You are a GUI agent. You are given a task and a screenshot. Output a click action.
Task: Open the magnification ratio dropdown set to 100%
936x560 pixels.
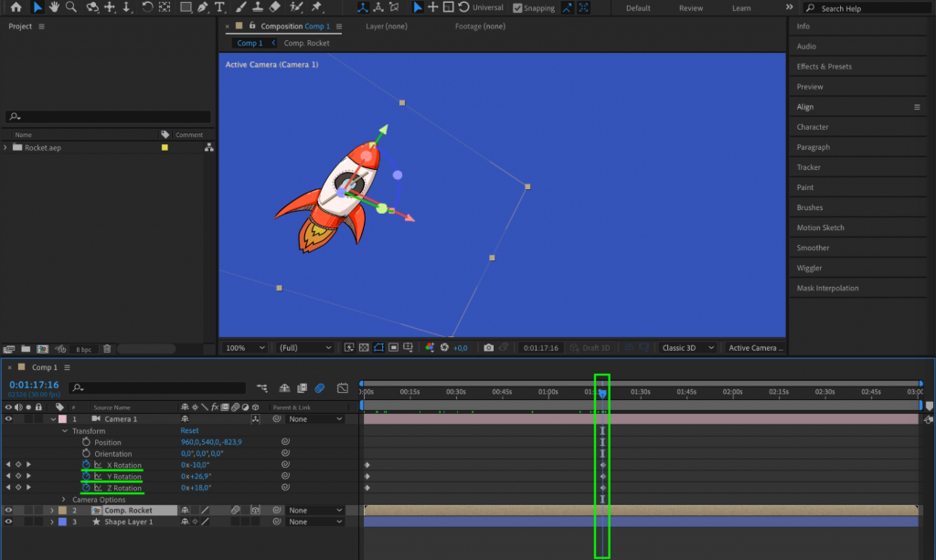243,347
